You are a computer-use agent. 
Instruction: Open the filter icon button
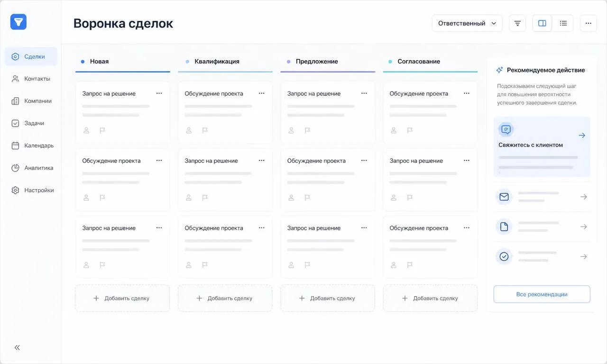click(x=517, y=23)
